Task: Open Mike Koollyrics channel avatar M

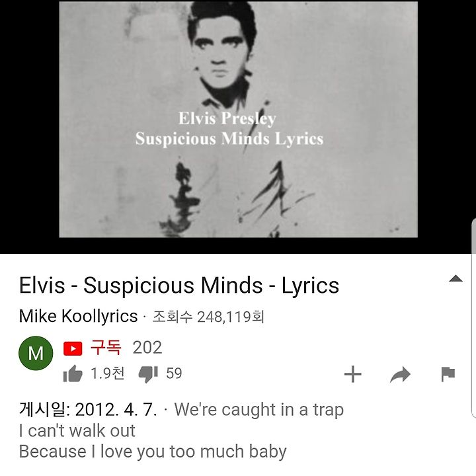Action: 36,353
